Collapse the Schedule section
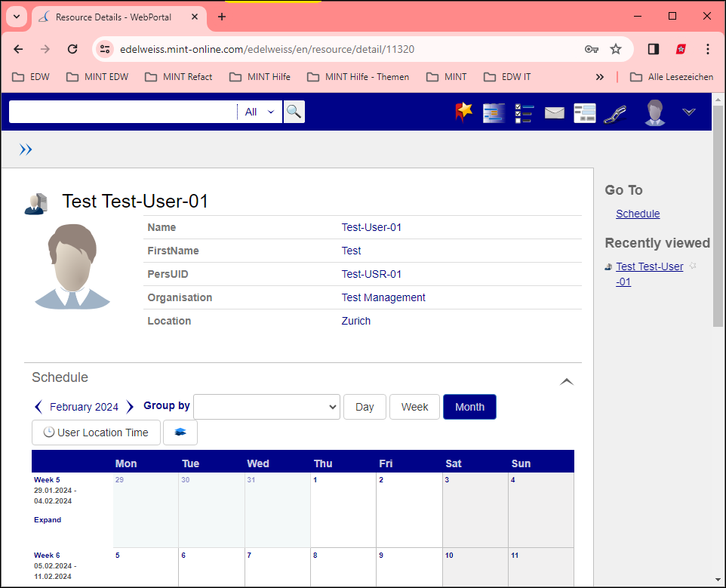The height and width of the screenshot is (588, 726). coord(567,381)
